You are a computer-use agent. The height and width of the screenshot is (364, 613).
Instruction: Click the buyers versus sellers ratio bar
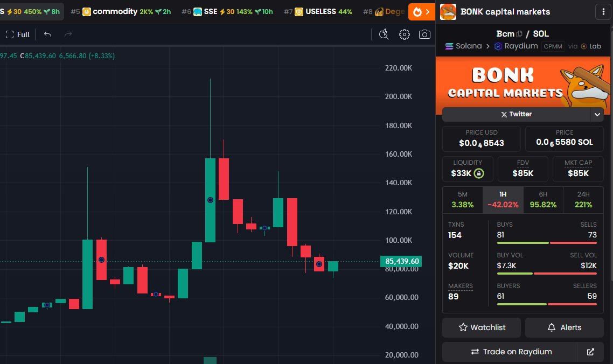547,304
